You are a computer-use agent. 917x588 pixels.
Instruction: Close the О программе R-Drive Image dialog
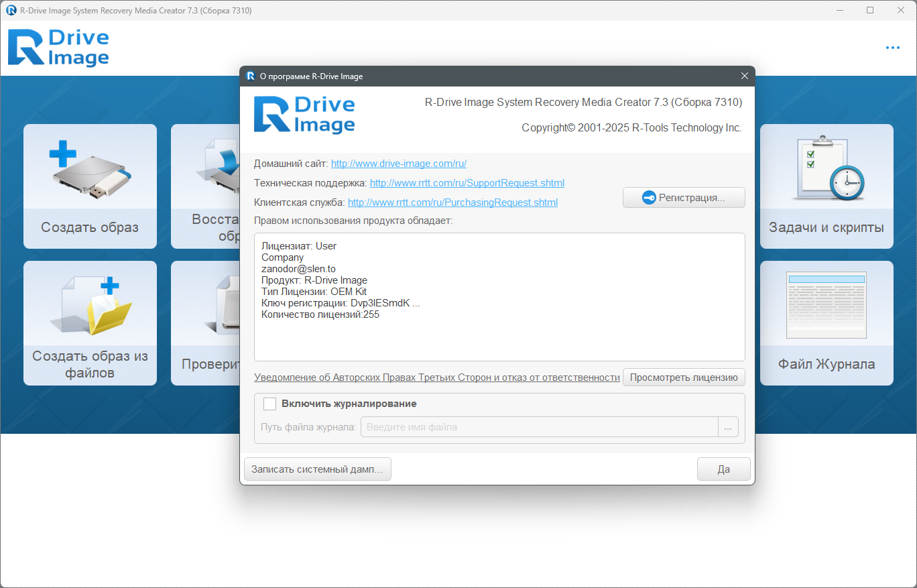point(744,76)
